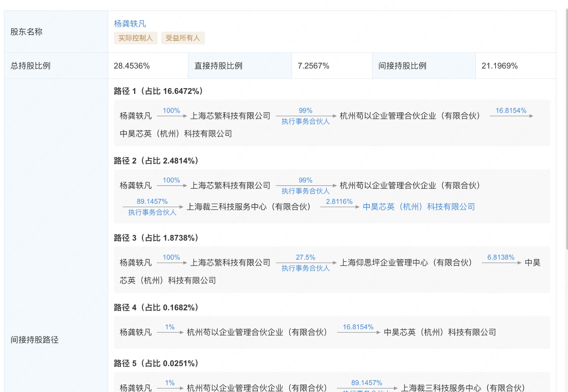Open blue link 中昊芯英（杭州）科技有限公司 in path 2
The height and width of the screenshot is (392, 568).
[x=419, y=207]
